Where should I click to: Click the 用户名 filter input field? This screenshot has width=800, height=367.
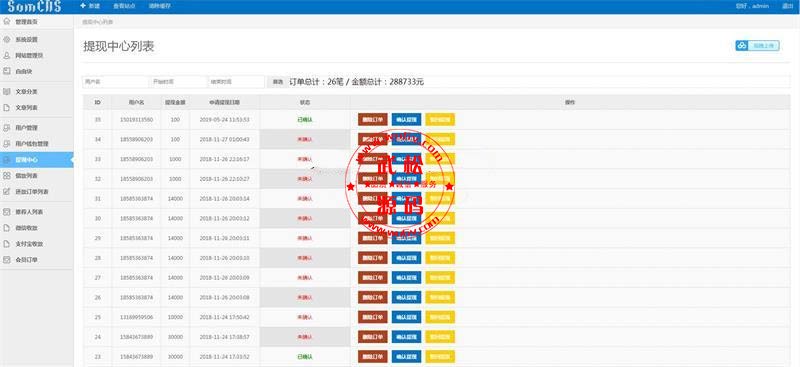pyautogui.click(x=115, y=82)
